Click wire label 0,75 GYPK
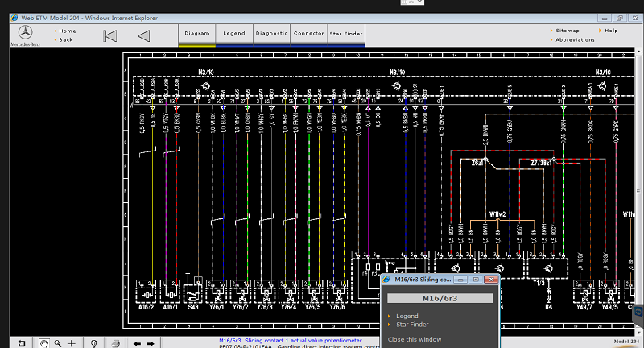The height and width of the screenshot is (348, 644). coord(616,132)
